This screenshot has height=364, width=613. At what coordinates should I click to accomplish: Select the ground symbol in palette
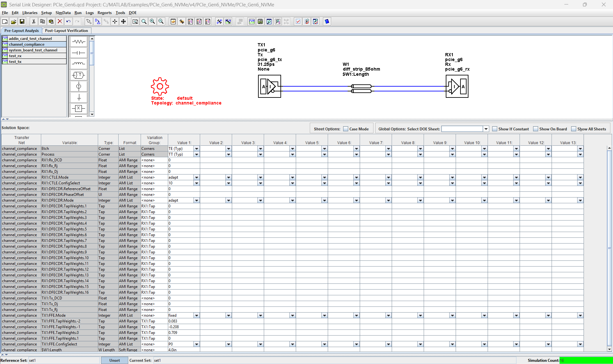pos(79,97)
